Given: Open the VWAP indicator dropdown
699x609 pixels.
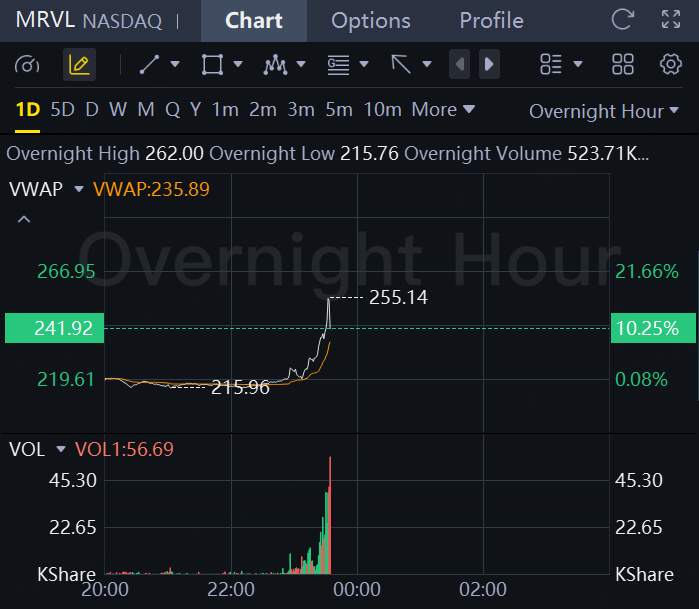Looking at the screenshot, I should click(79, 189).
